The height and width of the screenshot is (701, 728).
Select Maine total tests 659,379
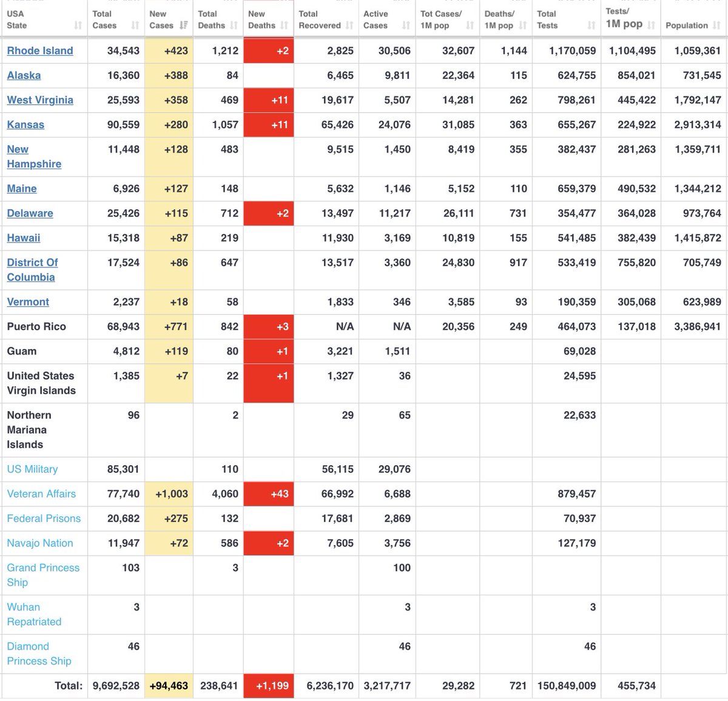[577, 189]
